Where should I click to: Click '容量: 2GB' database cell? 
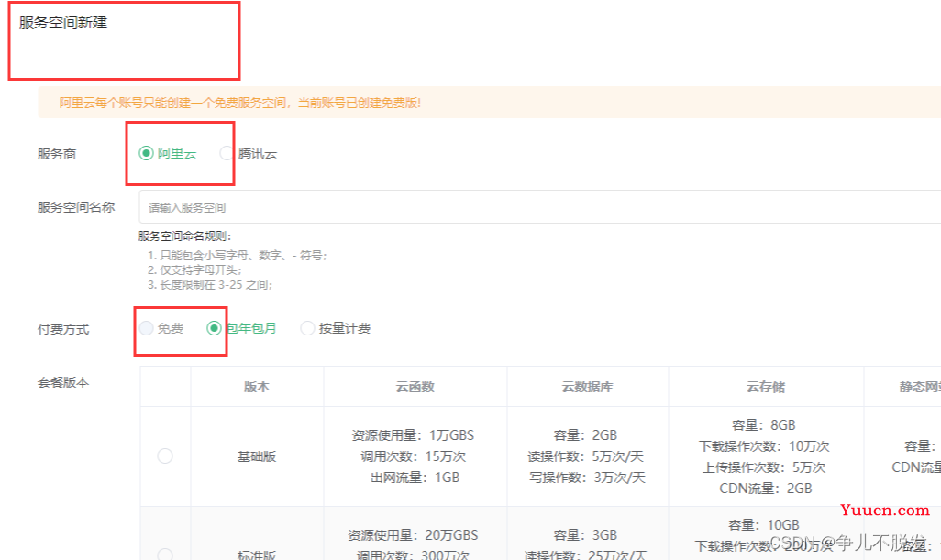(x=585, y=435)
